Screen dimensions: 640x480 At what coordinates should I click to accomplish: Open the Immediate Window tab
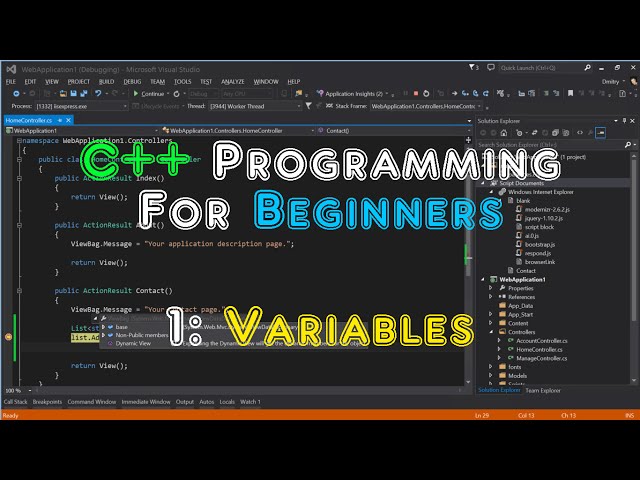[x=146, y=402]
